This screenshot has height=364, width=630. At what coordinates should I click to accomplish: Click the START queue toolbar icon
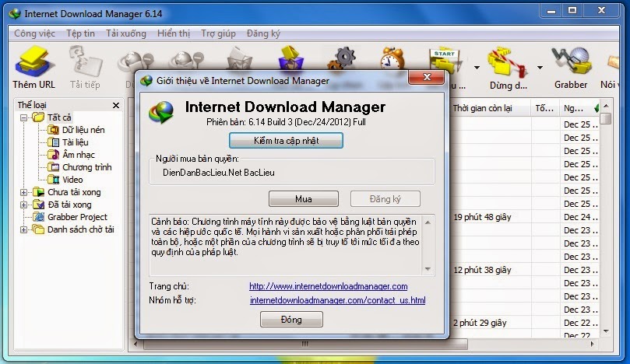(445, 60)
